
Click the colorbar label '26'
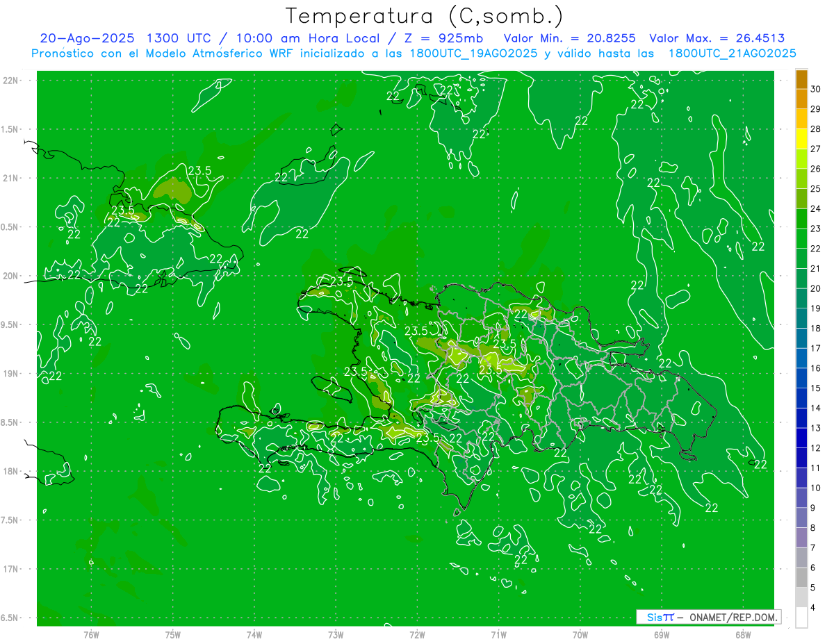pos(816,169)
